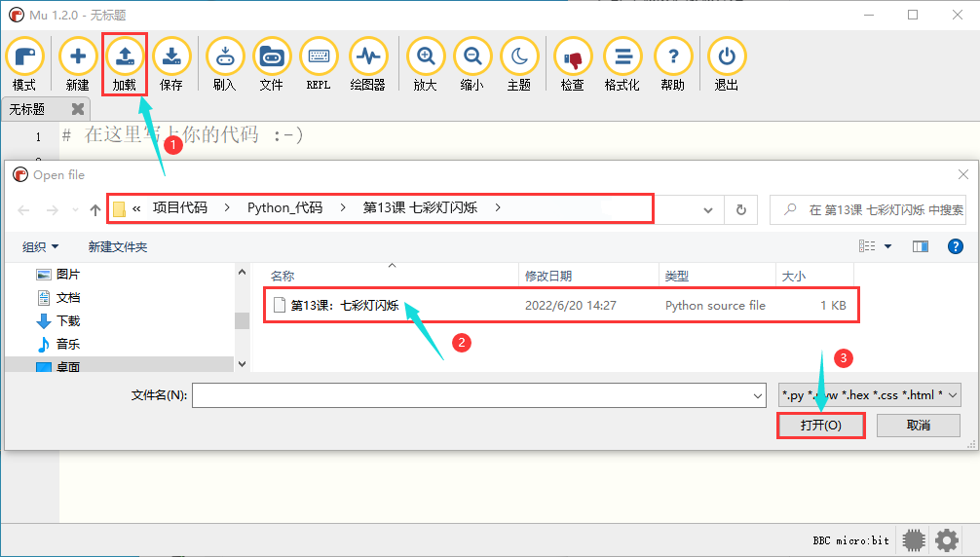
Task: Open Mu administration gear in status bar
Action: (946, 540)
